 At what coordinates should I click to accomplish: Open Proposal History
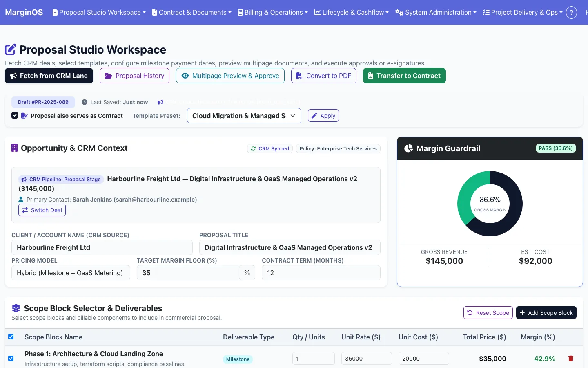134,76
